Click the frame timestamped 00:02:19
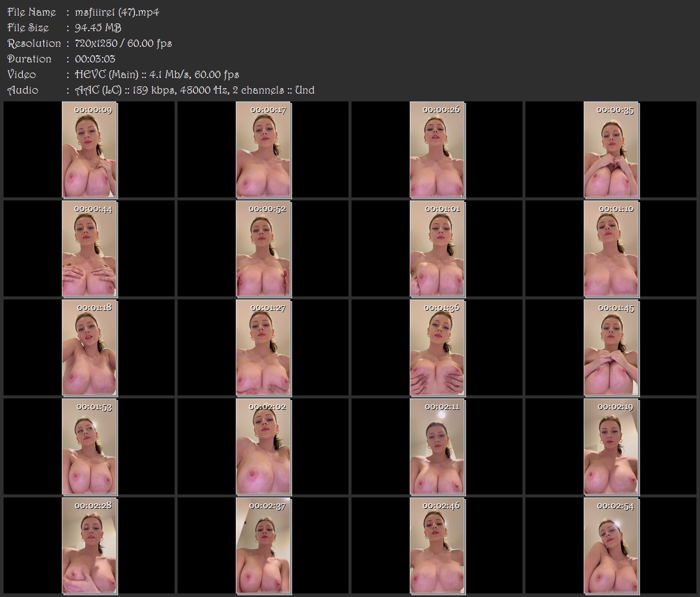Image resolution: width=700 pixels, height=597 pixels. click(x=611, y=447)
